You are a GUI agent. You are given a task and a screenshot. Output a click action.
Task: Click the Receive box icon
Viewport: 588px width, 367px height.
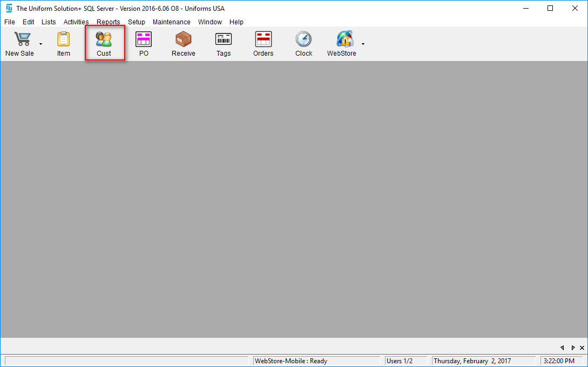click(184, 44)
